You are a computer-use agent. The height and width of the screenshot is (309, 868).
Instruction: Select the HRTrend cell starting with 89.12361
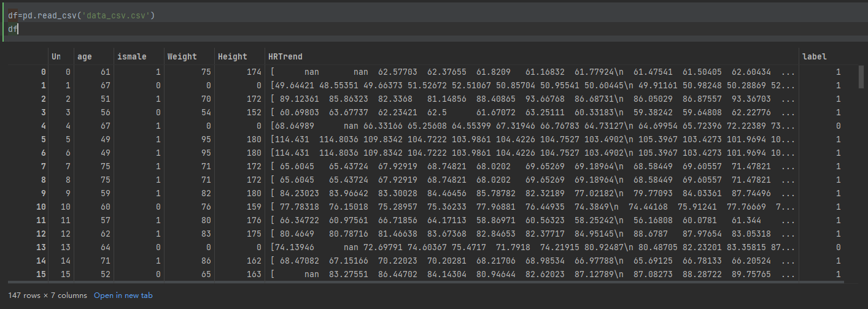tap(532, 99)
